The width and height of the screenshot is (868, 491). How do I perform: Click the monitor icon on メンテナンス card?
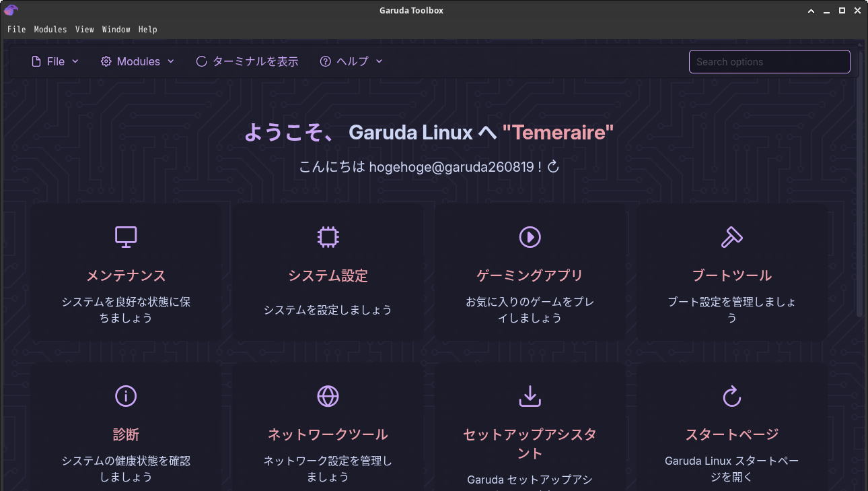(126, 236)
